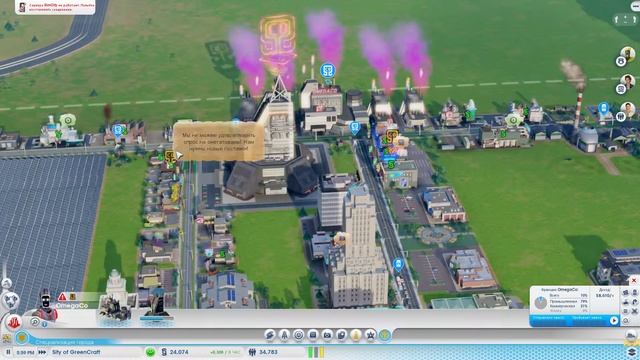Open the data layers stack icon
The width and height of the screenshot is (640, 360).
click(631, 351)
